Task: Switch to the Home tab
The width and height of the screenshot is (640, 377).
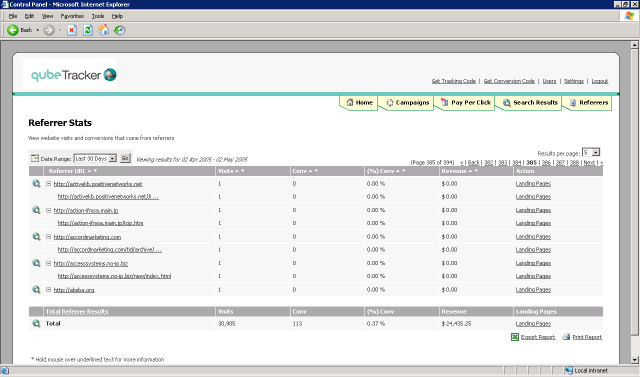Action: (359, 103)
